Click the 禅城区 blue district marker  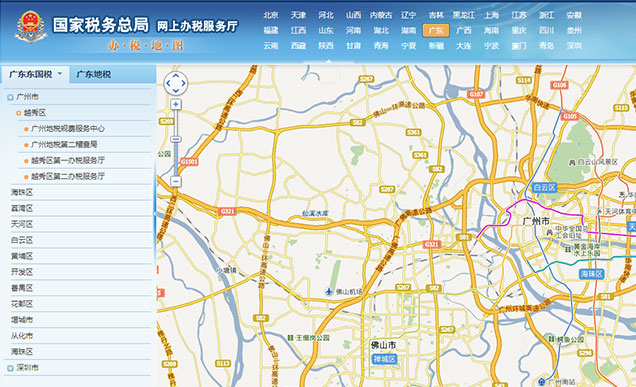[x=384, y=359]
